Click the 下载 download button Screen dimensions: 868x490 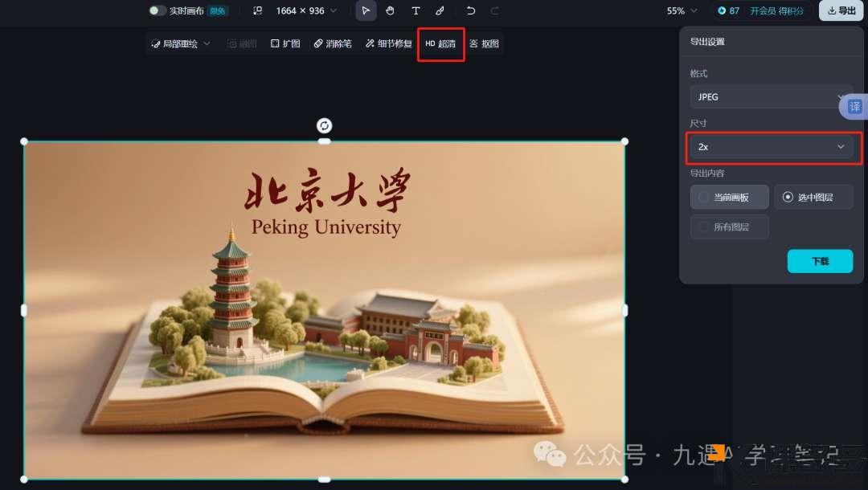tap(820, 261)
